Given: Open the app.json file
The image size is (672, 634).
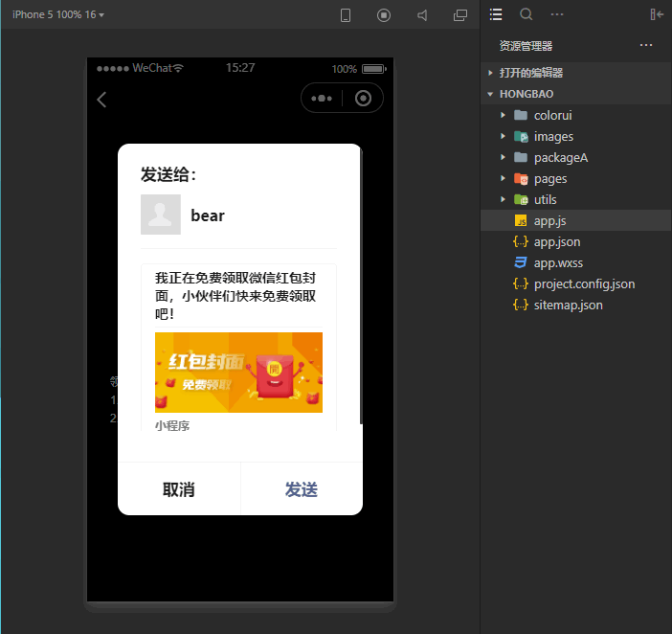Looking at the screenshot, I should pyautogui.click(x=576, y=241).
